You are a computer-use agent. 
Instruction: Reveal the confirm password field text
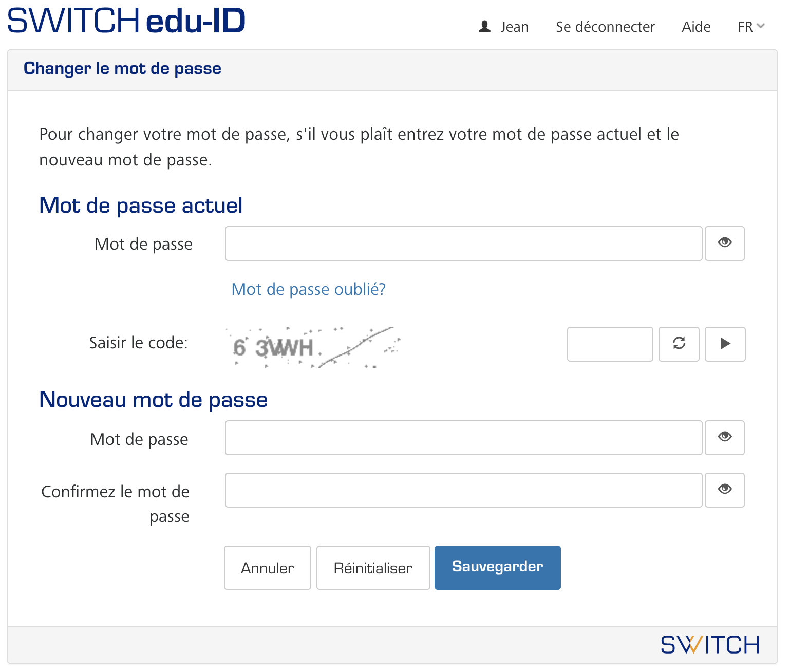pyautogui.click(x=724, y=490)
